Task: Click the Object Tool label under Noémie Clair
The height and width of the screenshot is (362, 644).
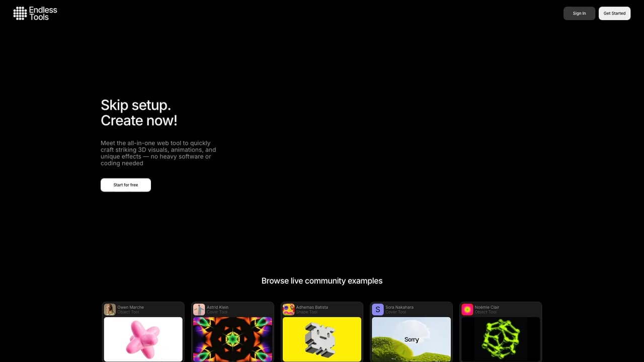Action: click(x=486, y=312)
